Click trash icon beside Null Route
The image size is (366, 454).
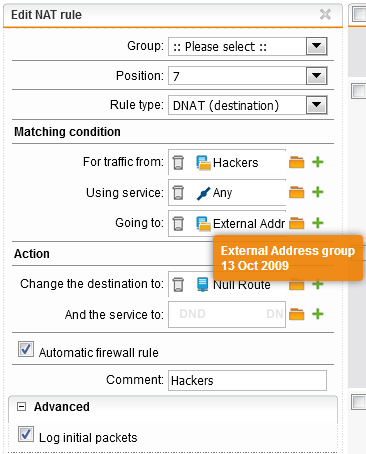click(x=178, y=284)
